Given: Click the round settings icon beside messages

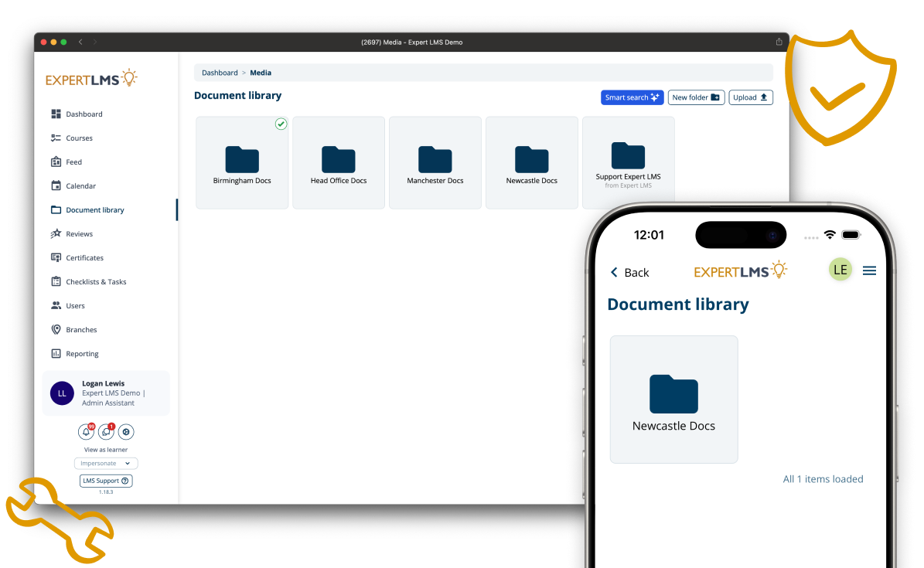Looking at the screenshot, I should pos(126,432).
